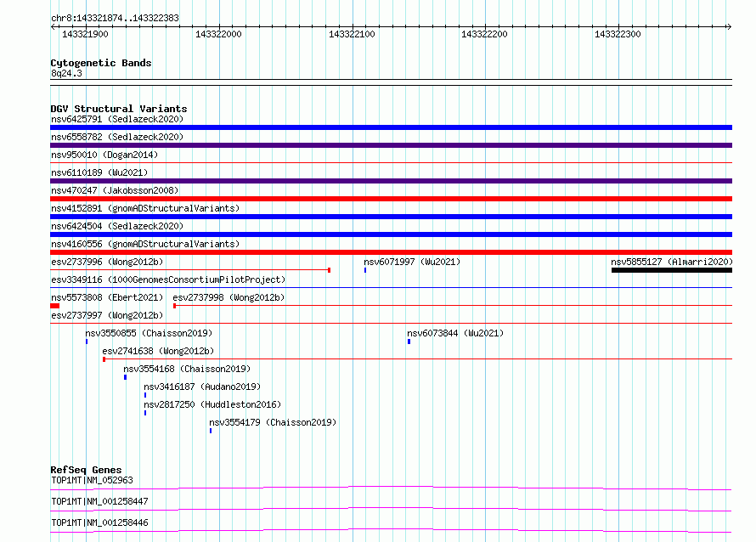Click nsv6424504 (Sedlazeck2020) label
756x542 pixels.
pos(117,226)
